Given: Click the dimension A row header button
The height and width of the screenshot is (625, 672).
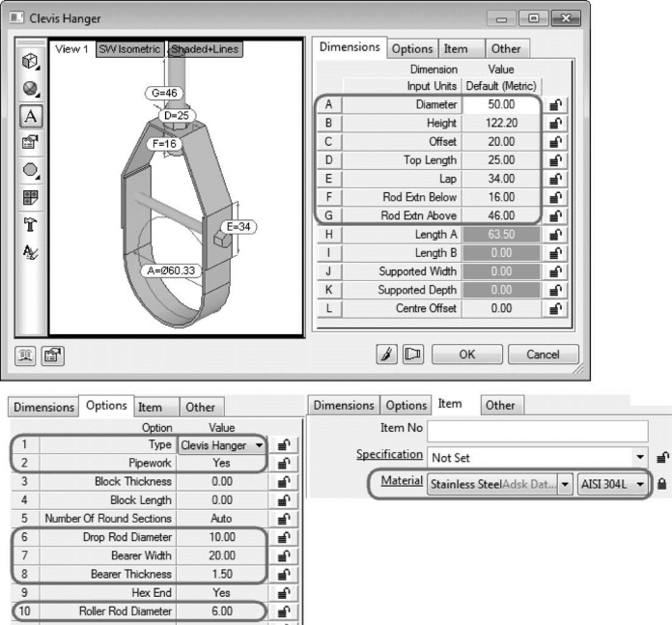Looking at the screenshot, I should pyautogui.click(x=329, y=104).
